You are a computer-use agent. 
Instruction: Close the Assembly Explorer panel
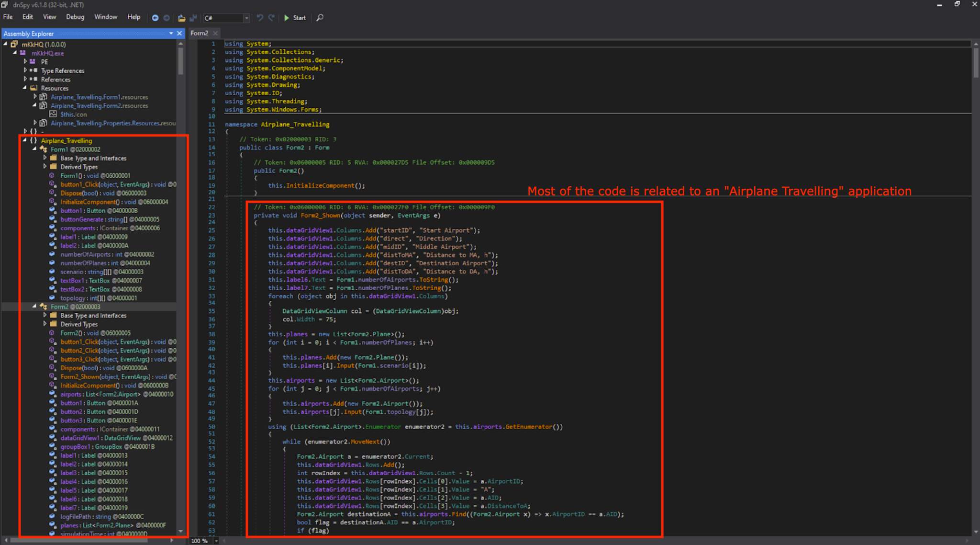pos(179,34)
